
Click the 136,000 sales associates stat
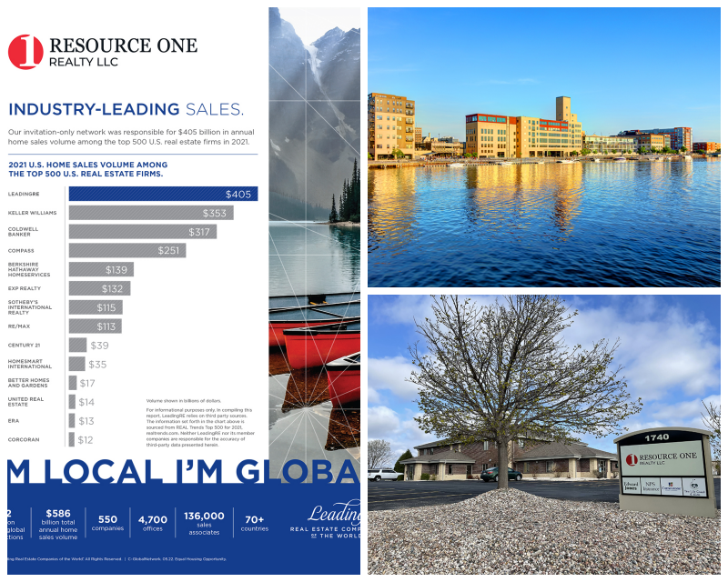pos(204,523)
